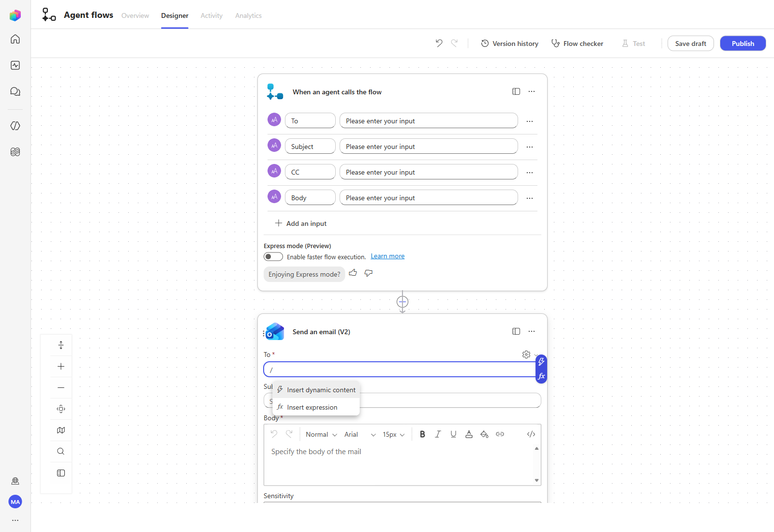Switch to the Activity tab
Viewport: 774px width, 532px height.
(x=211, y=15)
